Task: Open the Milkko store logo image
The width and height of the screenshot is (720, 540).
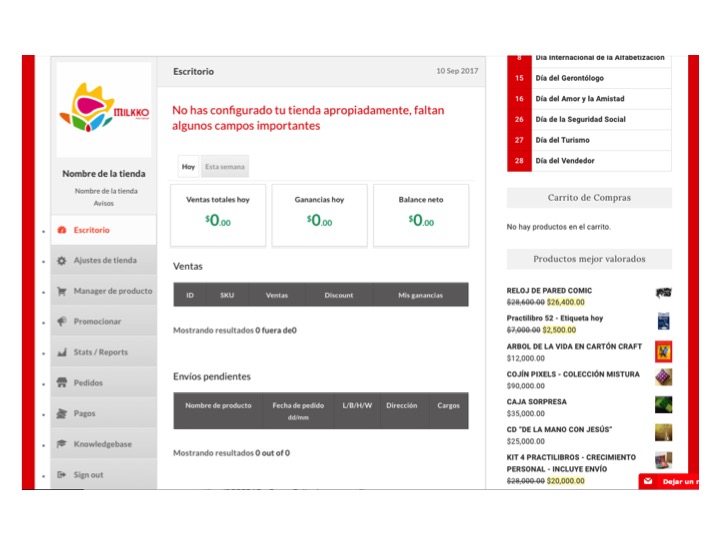Action: 104,109
